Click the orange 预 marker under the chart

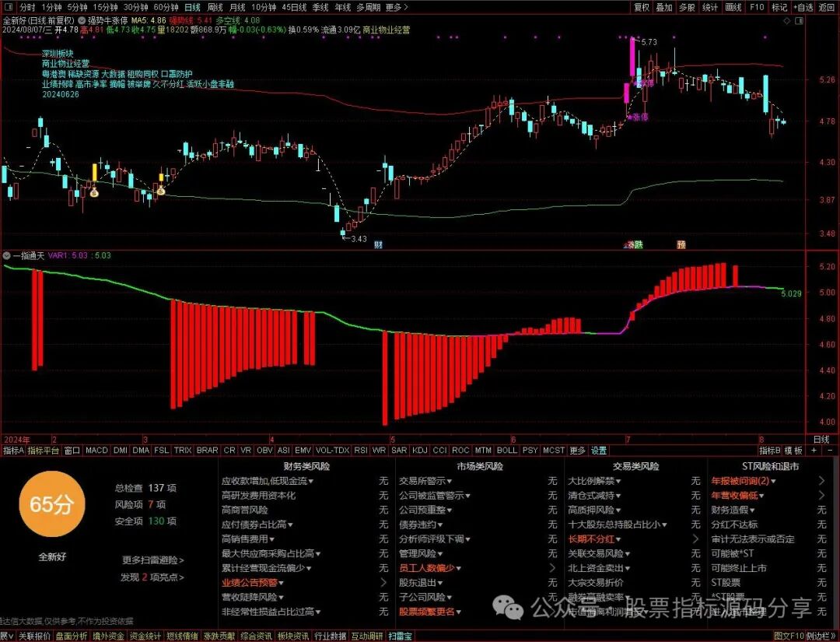point(681,245)
